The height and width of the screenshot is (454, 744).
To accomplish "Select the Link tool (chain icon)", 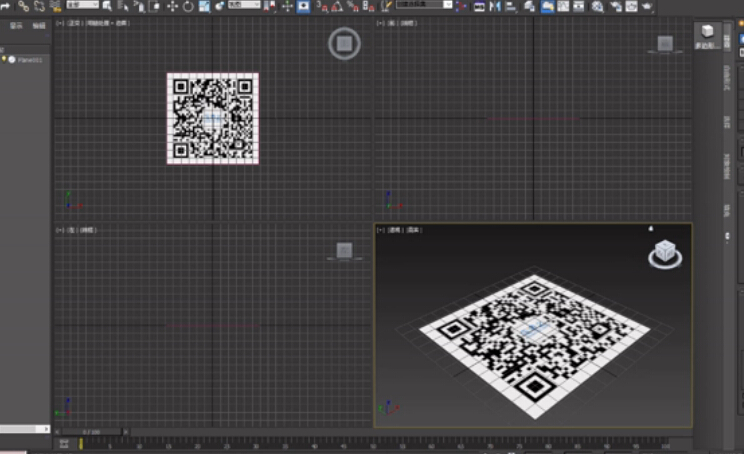I will pos(23,6).
